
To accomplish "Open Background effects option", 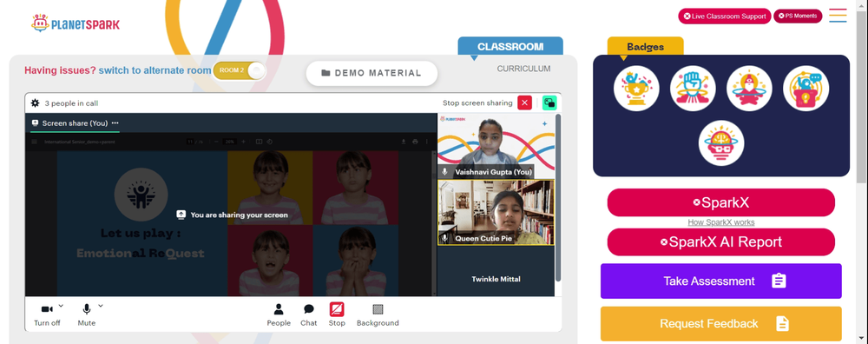I will coord(378,314).
